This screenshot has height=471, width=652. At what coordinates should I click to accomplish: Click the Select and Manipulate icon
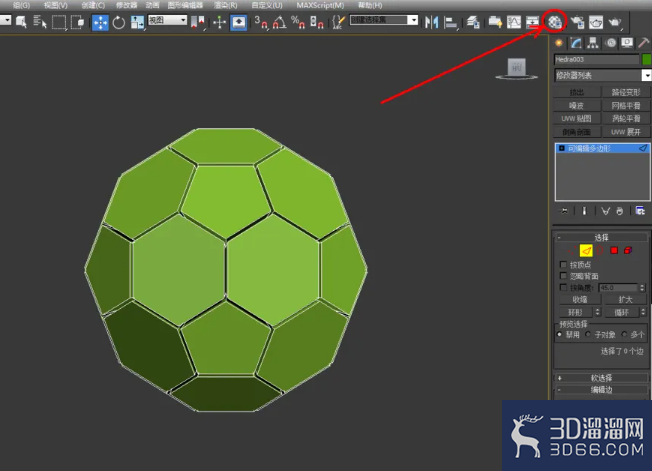[x=220, y=22]
